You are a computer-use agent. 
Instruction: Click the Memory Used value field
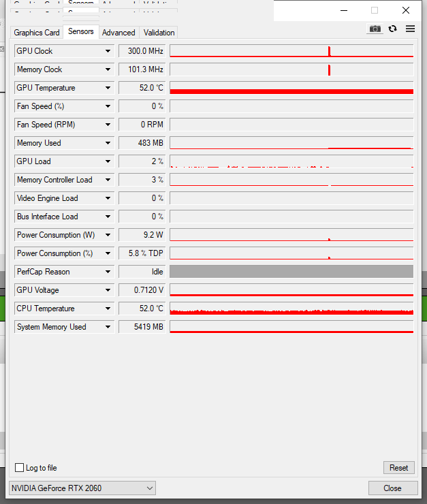142,143
